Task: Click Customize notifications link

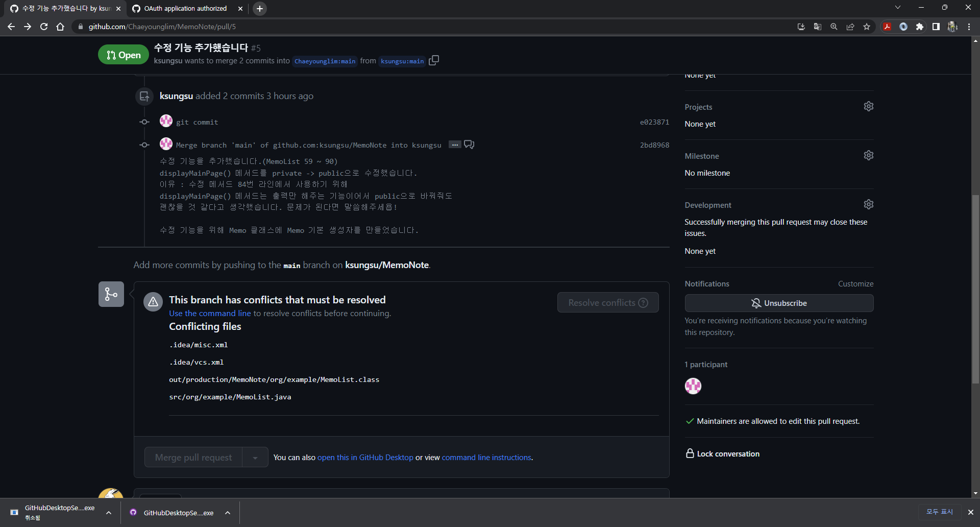Action: pos(855,284)
